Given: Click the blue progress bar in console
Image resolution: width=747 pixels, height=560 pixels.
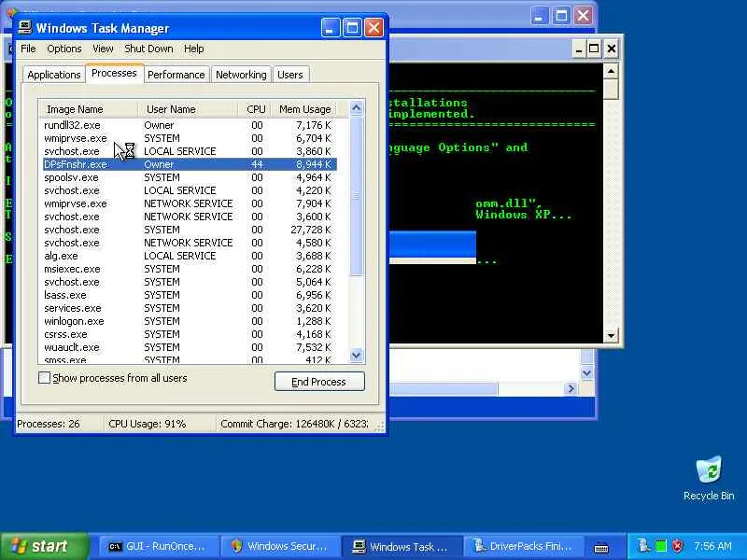Looking at the screenshot, I should tap(432, 245).
